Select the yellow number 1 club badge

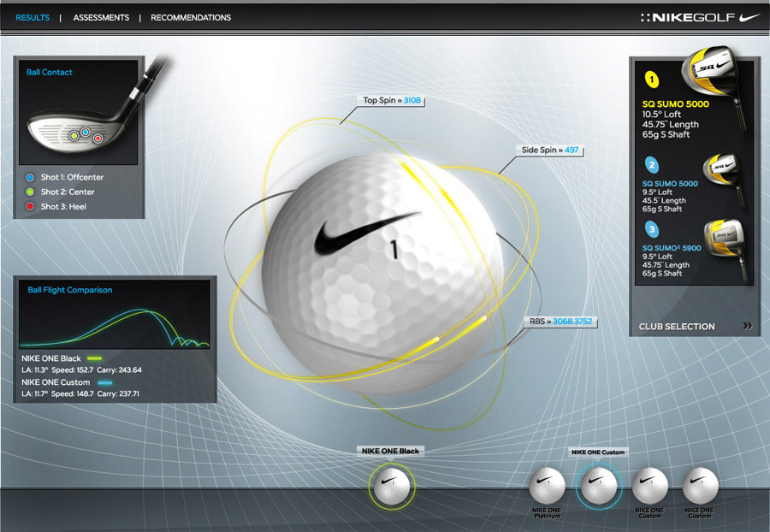point(652,80)
